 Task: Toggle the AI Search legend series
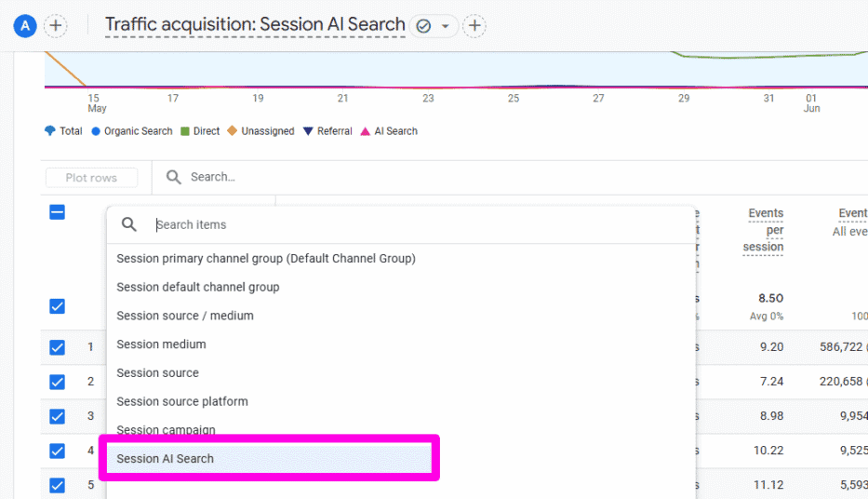pos(389,131)
